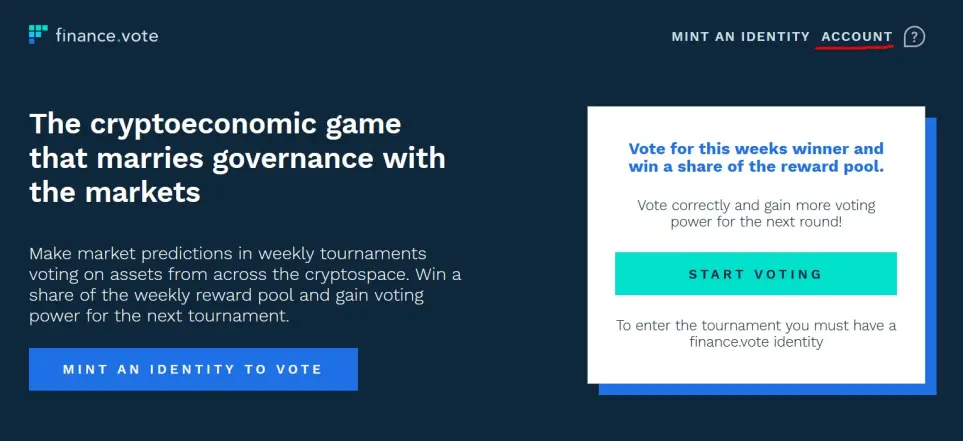Open the MINT AN IDENTITY nav item
The image size is (963, 441).
pos(741,37)
